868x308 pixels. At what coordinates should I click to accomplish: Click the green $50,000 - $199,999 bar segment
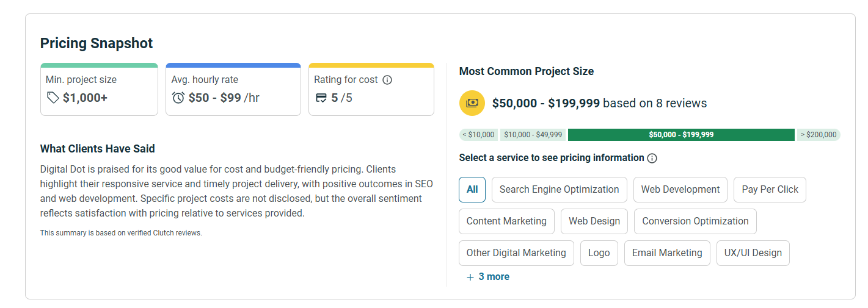point(681,135)
